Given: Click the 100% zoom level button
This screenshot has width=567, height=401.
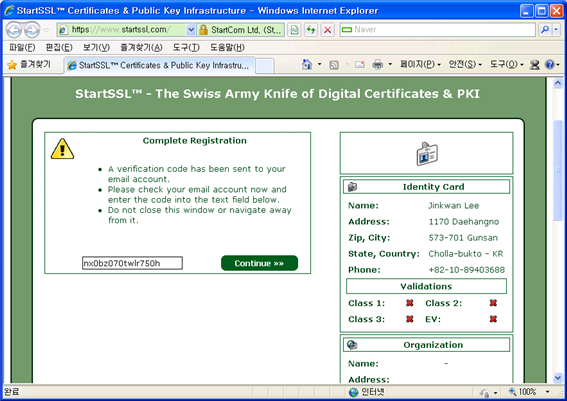Looking at the screenshot, I should [523, 392].
